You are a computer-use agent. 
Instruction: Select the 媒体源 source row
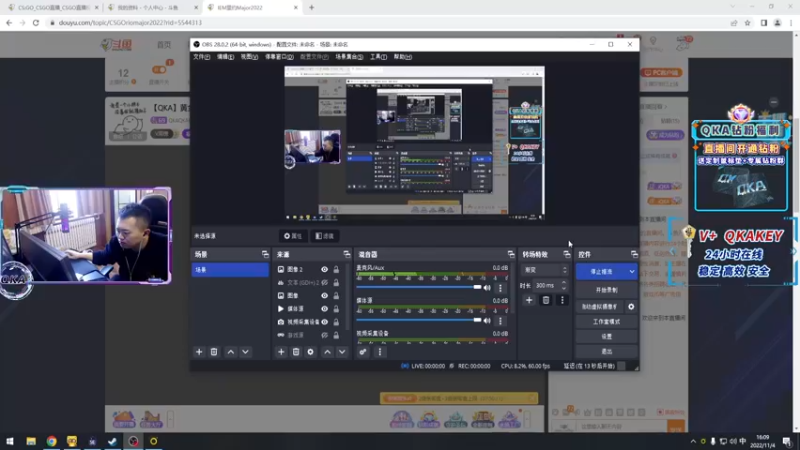click(x=309, y=309)
